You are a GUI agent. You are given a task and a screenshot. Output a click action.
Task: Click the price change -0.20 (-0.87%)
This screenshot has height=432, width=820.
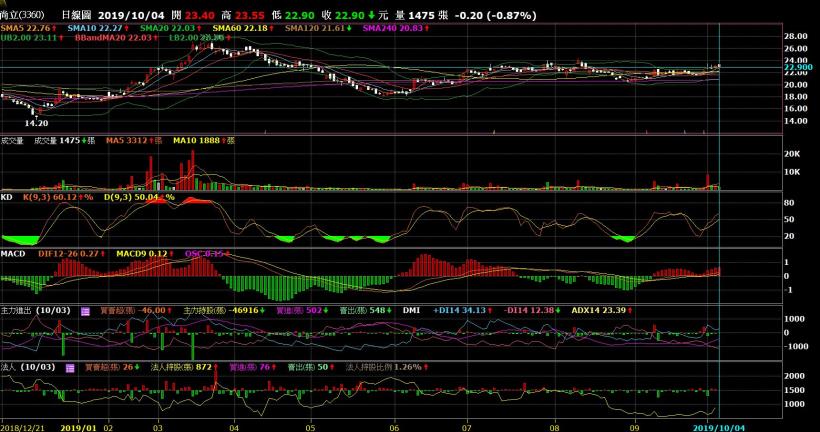[495, 16]
